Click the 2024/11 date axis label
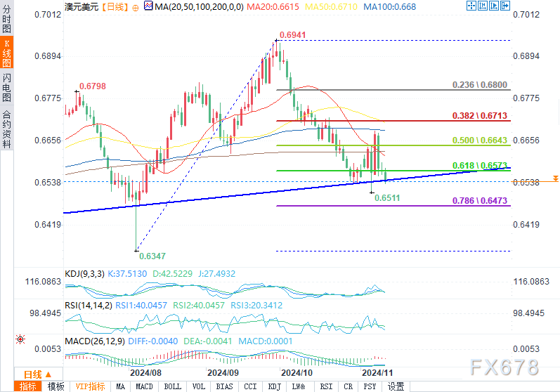 [x=377, y=373]
